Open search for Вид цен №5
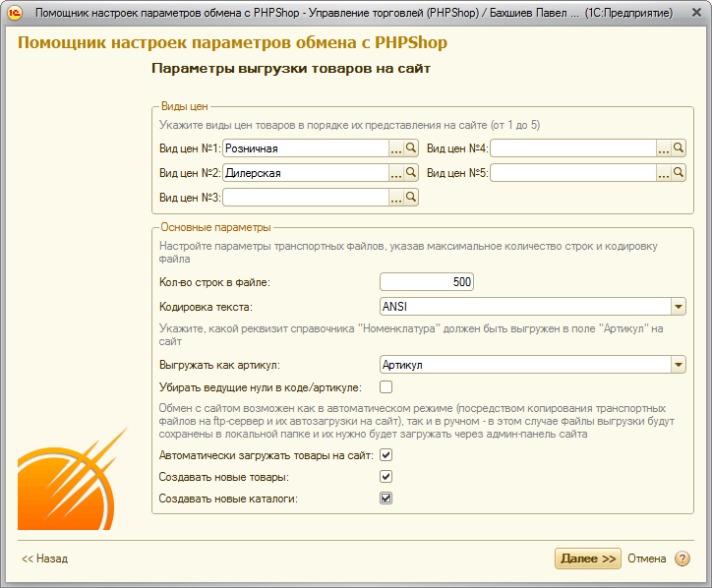 point(679,172)
